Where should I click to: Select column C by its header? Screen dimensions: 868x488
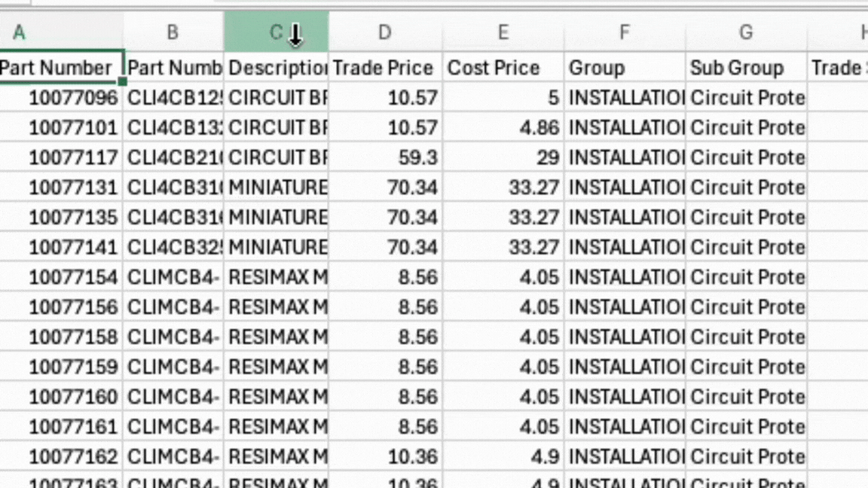click(x=276, y=32)
